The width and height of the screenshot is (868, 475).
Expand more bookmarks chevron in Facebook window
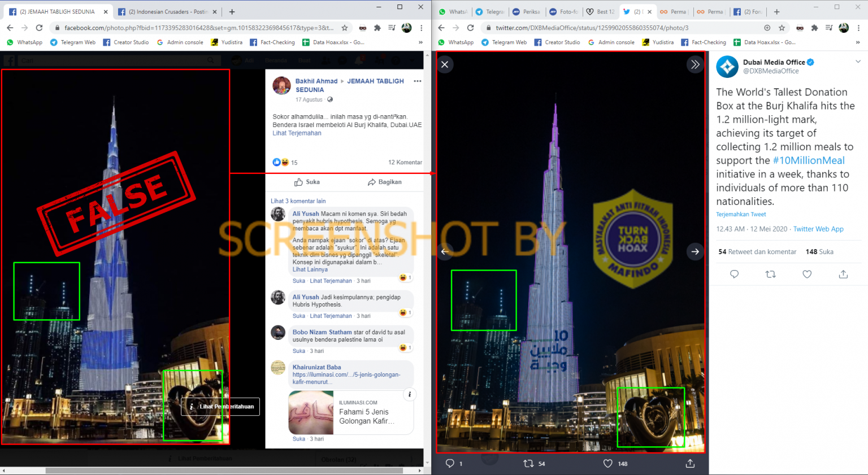point(420,42)
